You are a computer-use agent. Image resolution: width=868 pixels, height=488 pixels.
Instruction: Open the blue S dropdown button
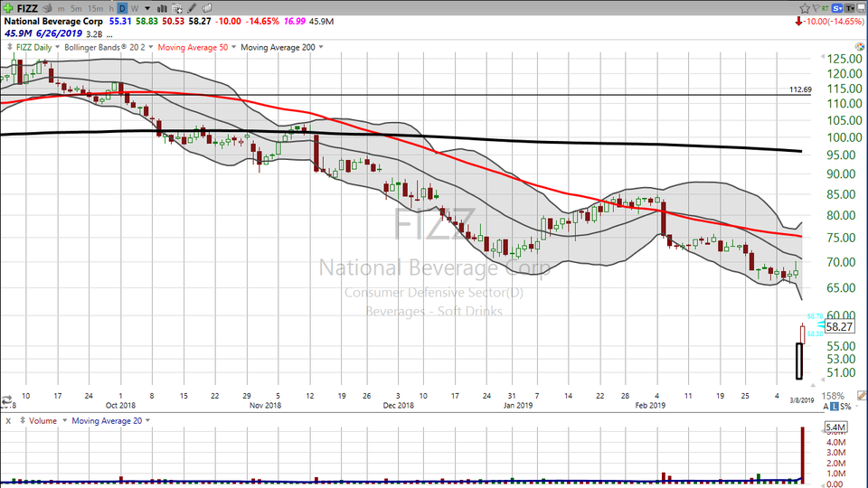837,8
